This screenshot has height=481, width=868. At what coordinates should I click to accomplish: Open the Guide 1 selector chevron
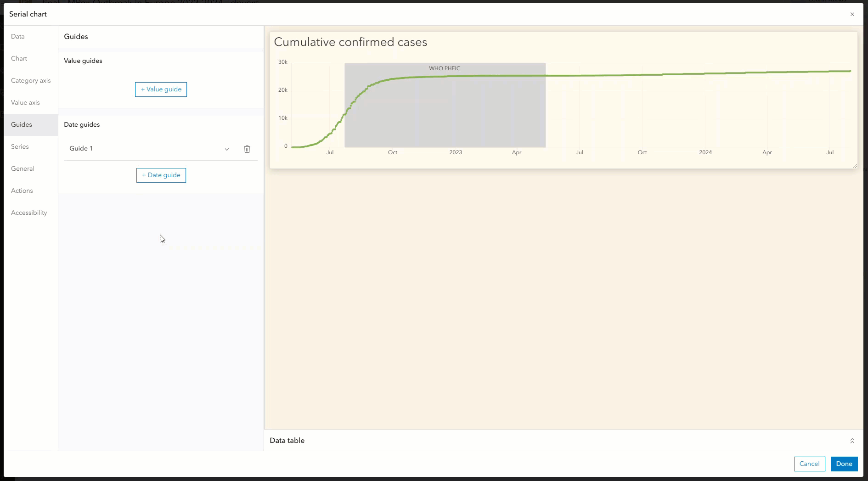[227, 149]
